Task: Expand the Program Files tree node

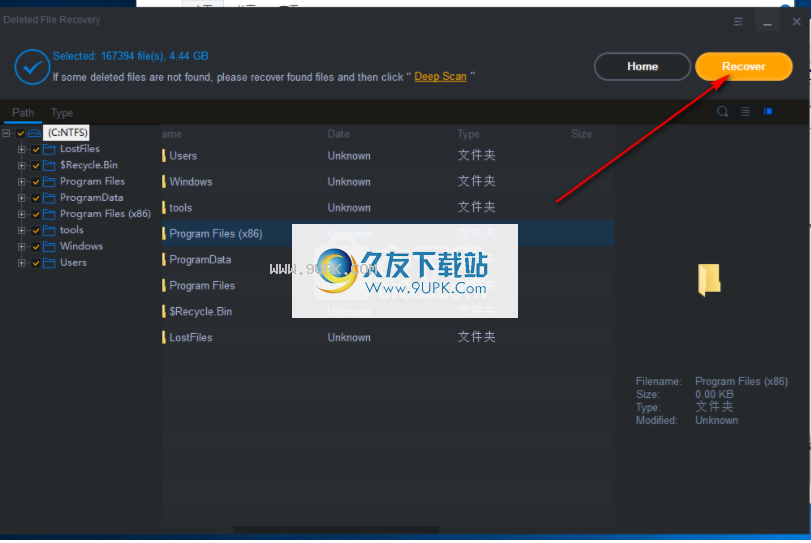Action: 21,182
